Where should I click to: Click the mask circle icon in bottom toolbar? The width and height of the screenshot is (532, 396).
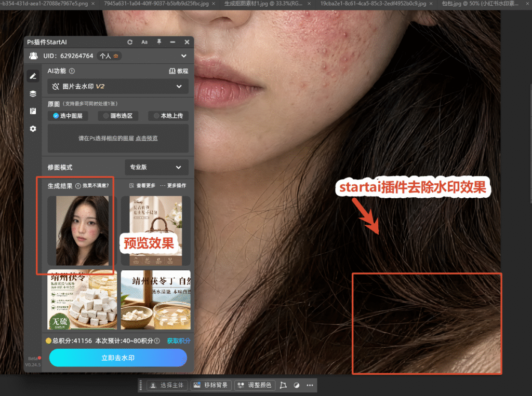pyautogui.click(x=297, y=385)
